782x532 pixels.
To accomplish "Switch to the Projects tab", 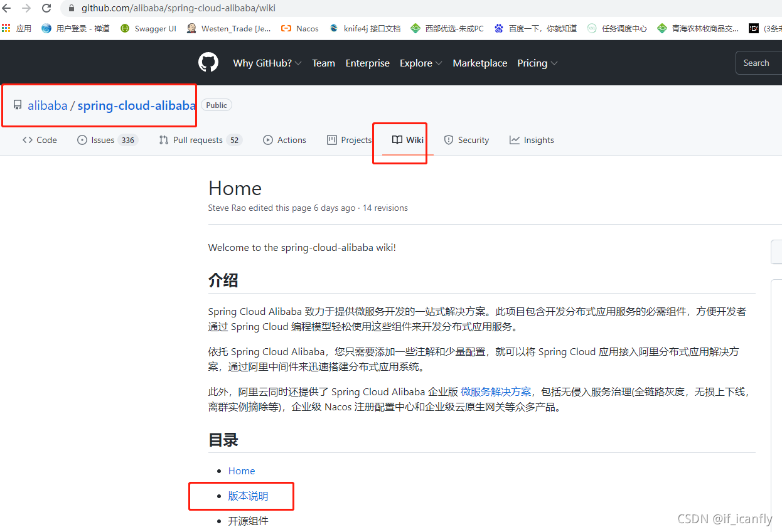I will [x=350, y=140].
